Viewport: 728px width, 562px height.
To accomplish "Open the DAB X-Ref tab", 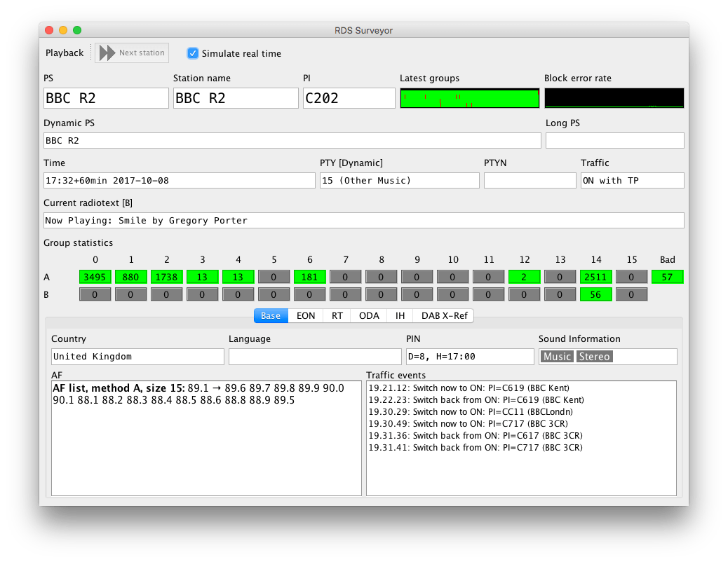I will point(443,315).
